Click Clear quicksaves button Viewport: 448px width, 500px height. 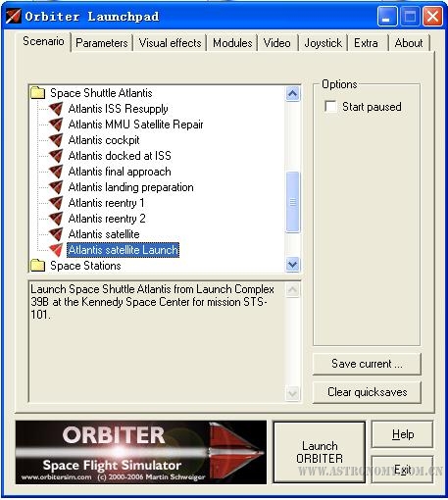tap(367, 392)
